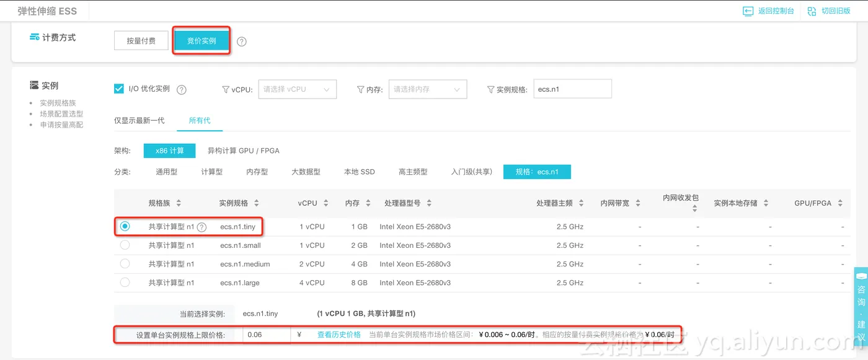Toggle the I/O 优化实例 checkbox
Image resolution: width=868 pixels, height=360 pixels.
119,89
